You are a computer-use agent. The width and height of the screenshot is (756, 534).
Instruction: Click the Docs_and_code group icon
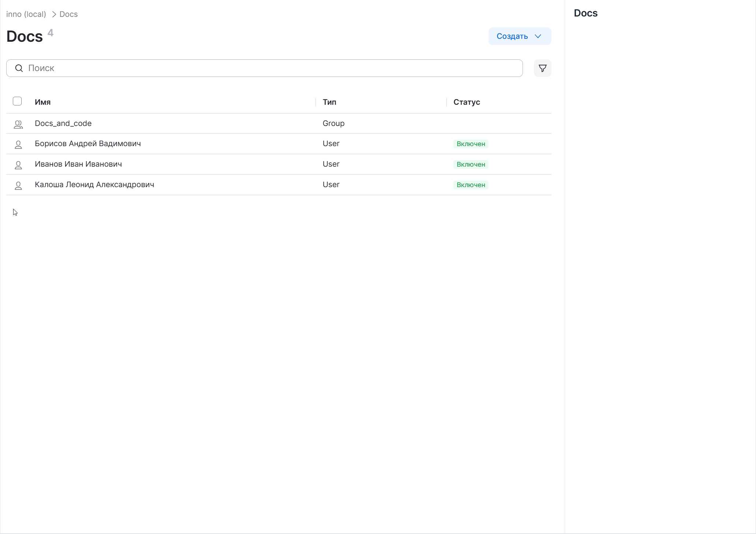[18, 124]
